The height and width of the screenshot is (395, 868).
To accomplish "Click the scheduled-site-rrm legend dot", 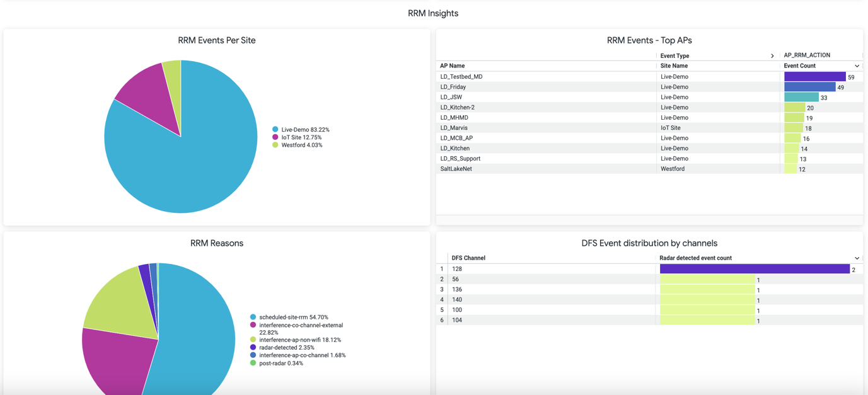I will (253, 318).
